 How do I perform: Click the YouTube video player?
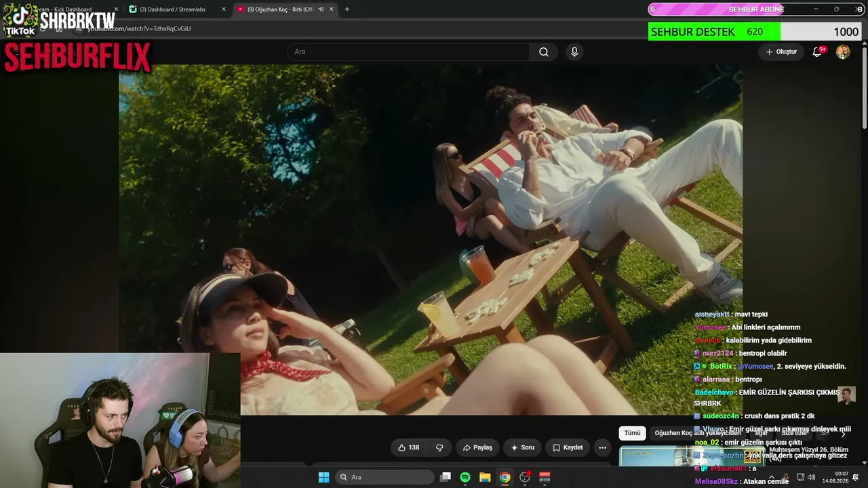[431, 240]
